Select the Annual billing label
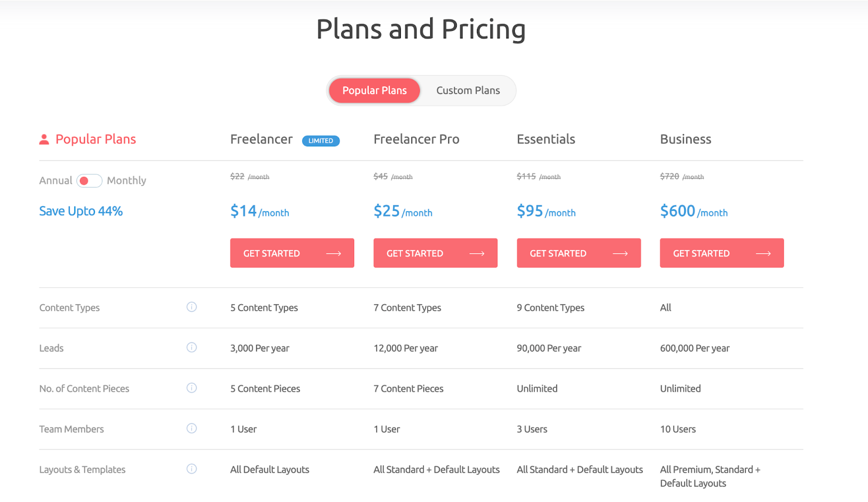Image resolution: width=868 pixels, height=502 pixels. (x=55, y=181)
